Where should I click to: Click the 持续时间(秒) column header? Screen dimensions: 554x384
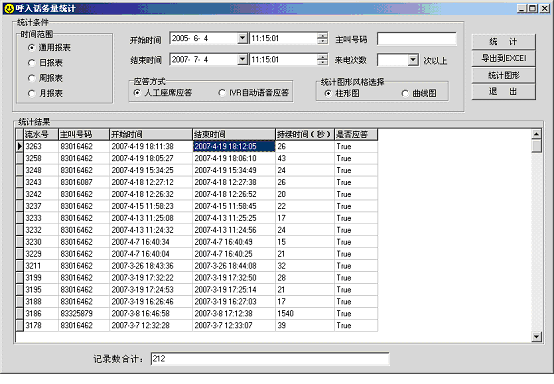(305, 135)
